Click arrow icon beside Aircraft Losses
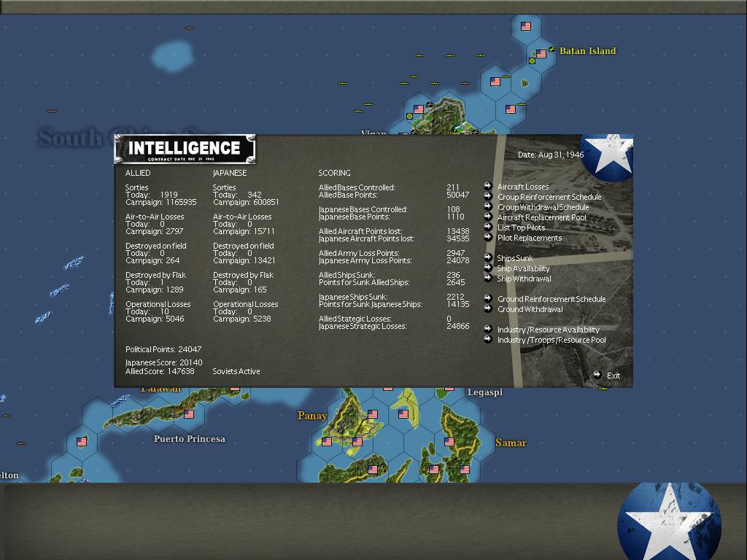 [488, 186]
